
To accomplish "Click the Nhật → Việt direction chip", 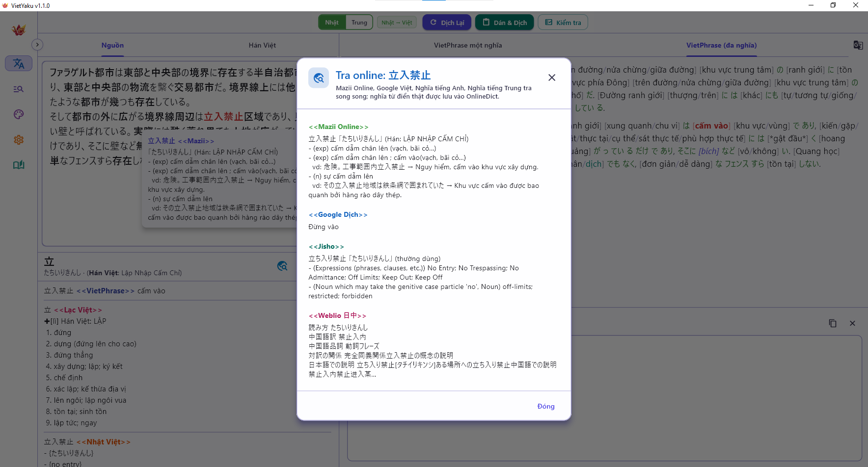I will pos(397,23).
